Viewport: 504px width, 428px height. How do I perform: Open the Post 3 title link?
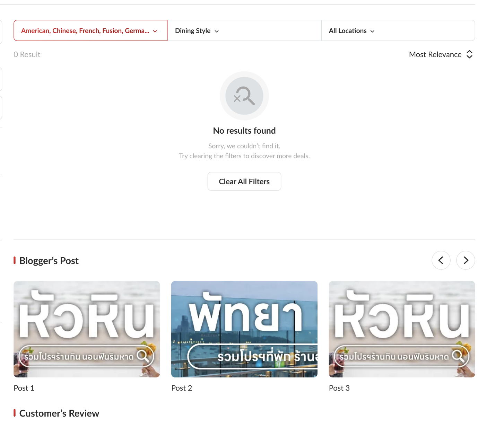339,388
